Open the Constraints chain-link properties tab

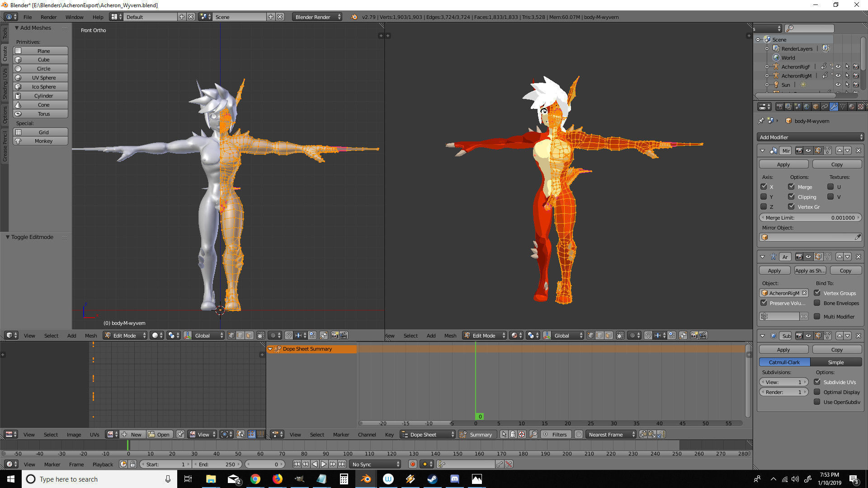[825, 107]
